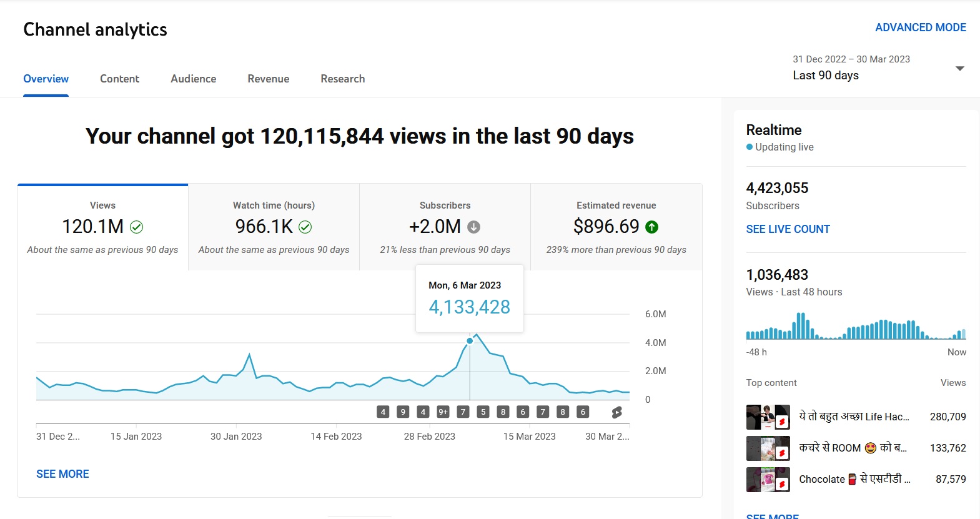The width and height of the screenshot is (980, 519).
Task: Expand the Last 90 days date dropdown arrow
Action: [x=960, y=68]
